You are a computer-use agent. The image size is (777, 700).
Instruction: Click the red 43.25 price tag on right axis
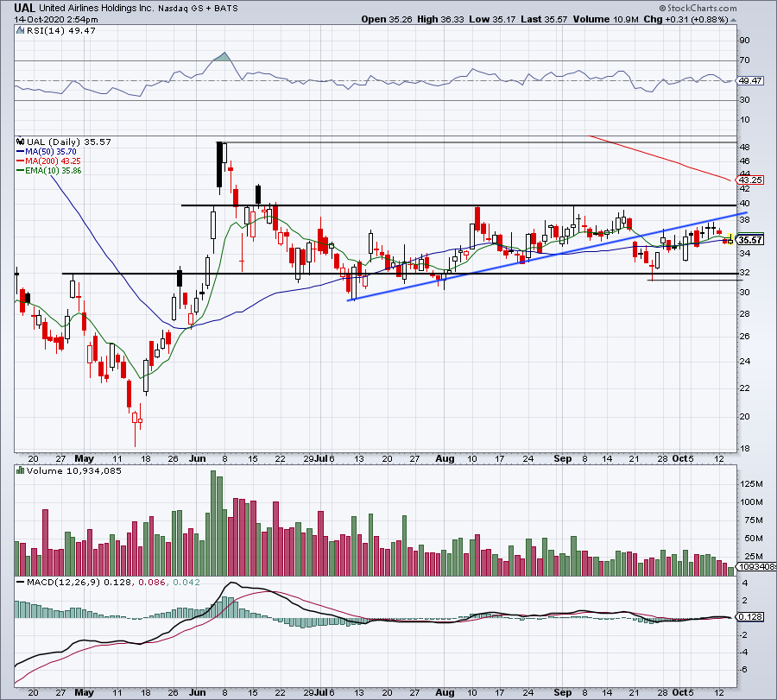[750, 180]
